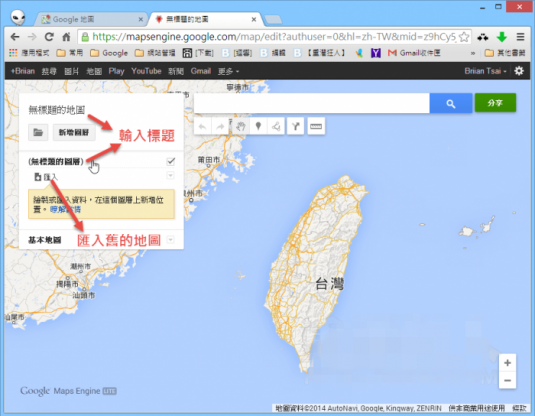Click the 潮州市 city label on map

pos(80,266)
